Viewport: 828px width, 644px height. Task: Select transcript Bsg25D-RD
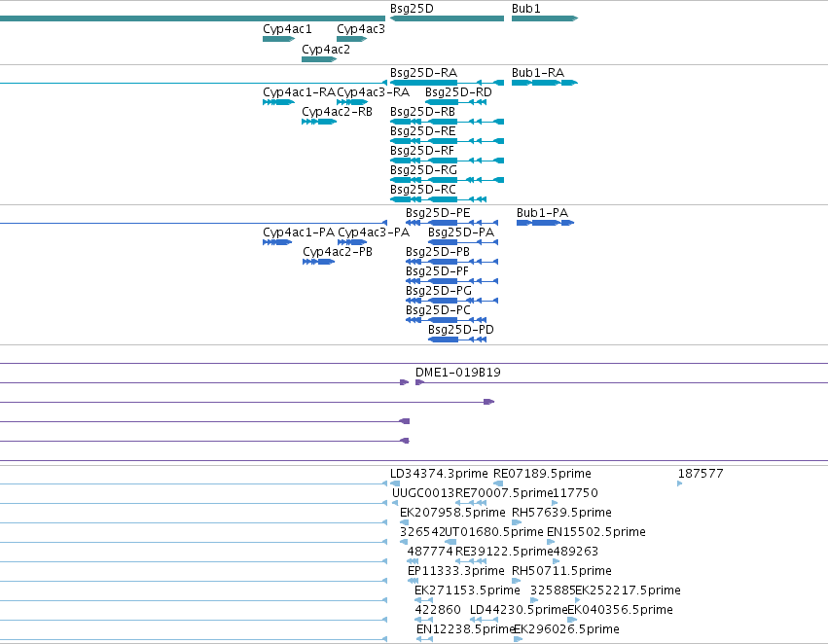(455, 102)
